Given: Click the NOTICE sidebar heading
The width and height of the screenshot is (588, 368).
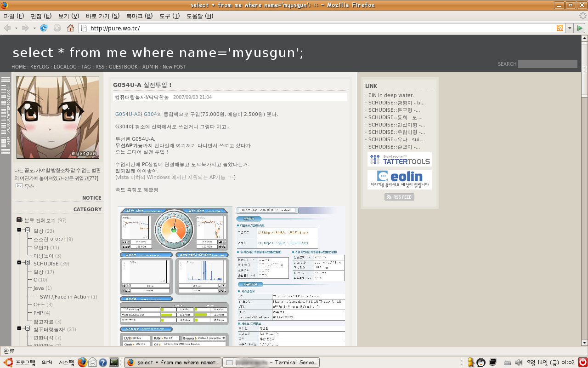Looking at the screenshot, I should click(x=92, y=198).
